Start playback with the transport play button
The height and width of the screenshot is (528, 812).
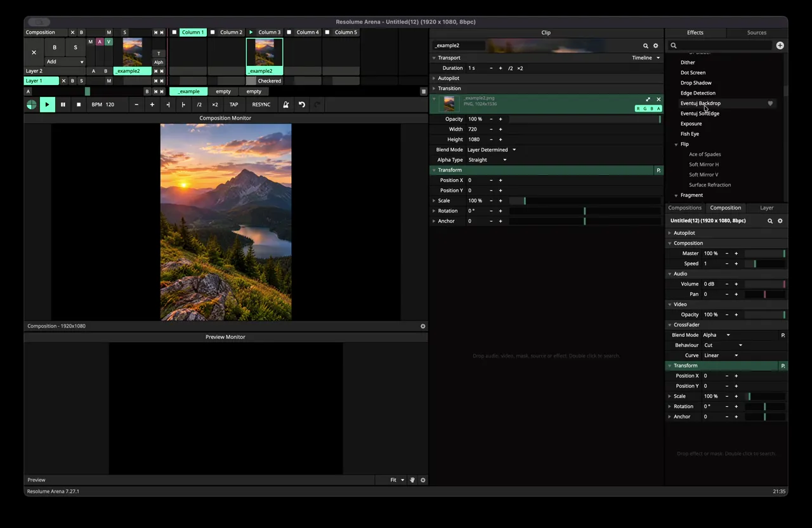[47, 105]
